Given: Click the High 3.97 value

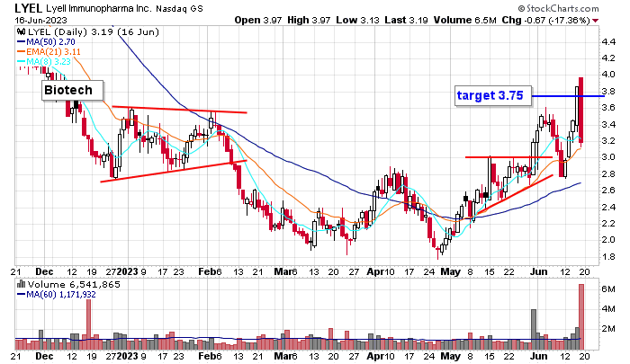Looking at the screenshot, I should pos(310,20).
